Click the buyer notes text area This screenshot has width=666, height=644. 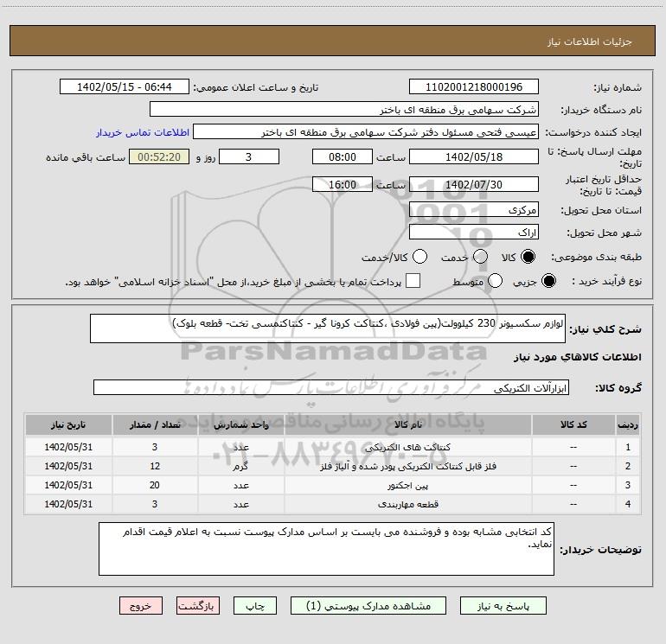(326, 549)
